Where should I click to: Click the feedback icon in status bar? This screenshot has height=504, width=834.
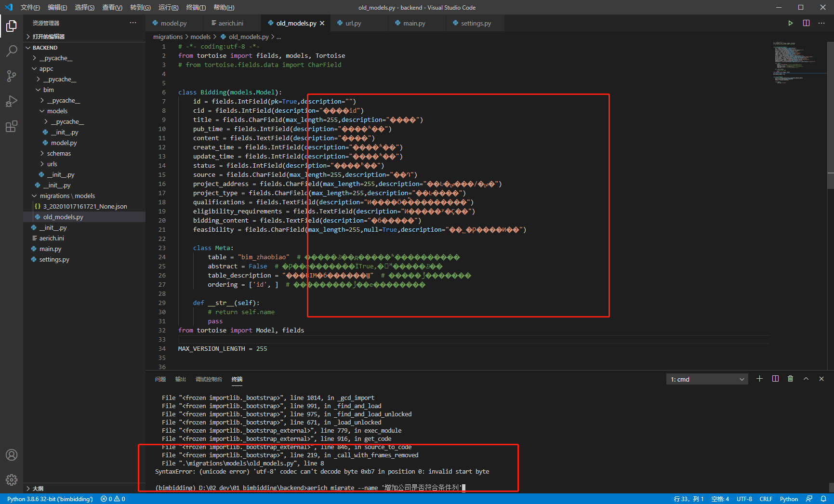pos(809,499)
